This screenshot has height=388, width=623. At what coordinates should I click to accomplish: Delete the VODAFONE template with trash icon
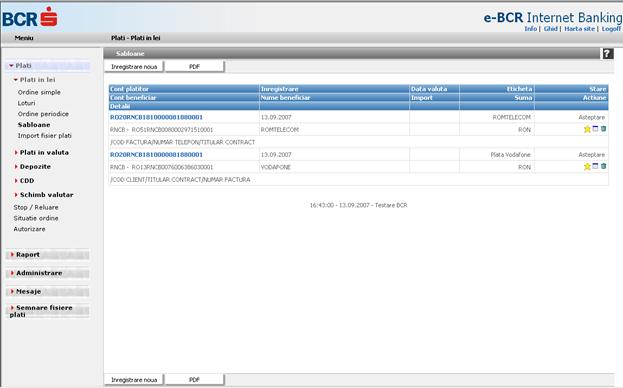[603, 166]
